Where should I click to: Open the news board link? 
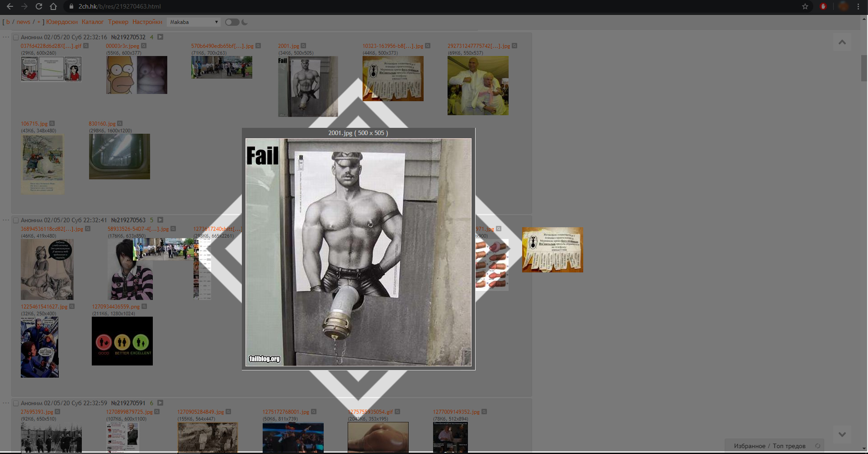coord(24,22)
